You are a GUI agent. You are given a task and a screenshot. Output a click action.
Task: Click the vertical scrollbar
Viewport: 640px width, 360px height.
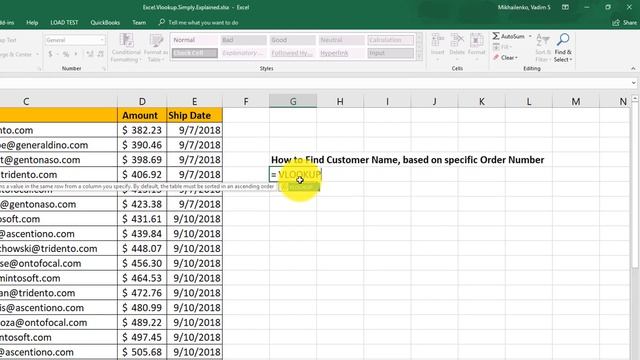tap(635, 184)
